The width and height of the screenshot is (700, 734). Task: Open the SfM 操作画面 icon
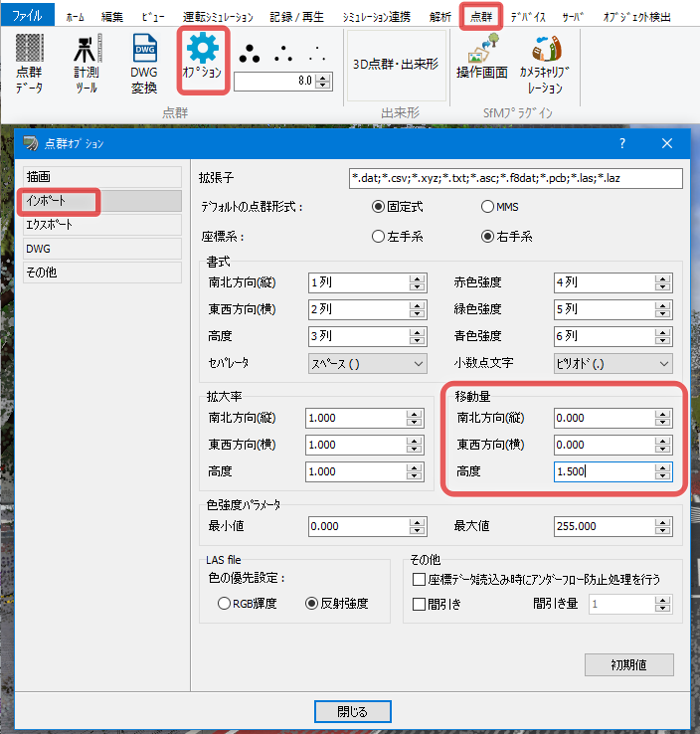482,56
